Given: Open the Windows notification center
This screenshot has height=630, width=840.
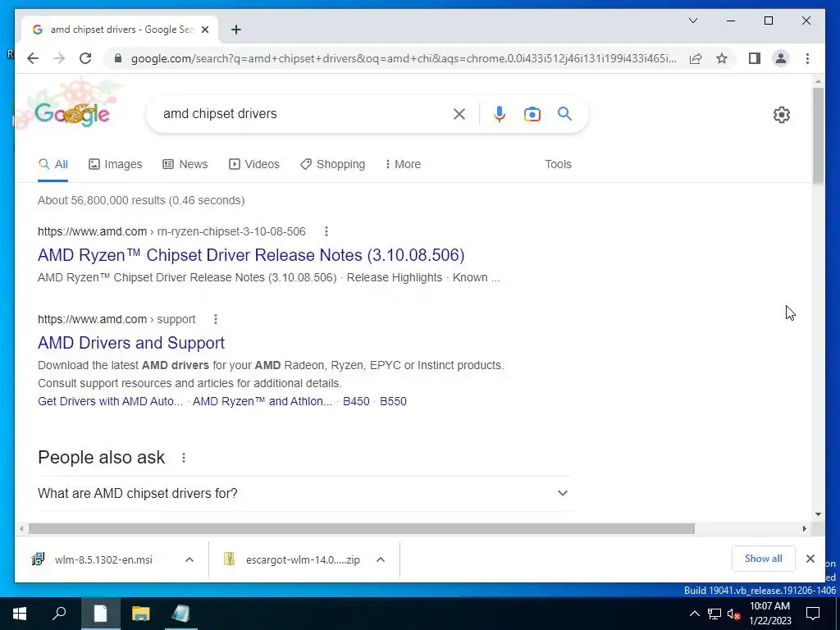Looking at the screenshot, I should click(813, 614).
